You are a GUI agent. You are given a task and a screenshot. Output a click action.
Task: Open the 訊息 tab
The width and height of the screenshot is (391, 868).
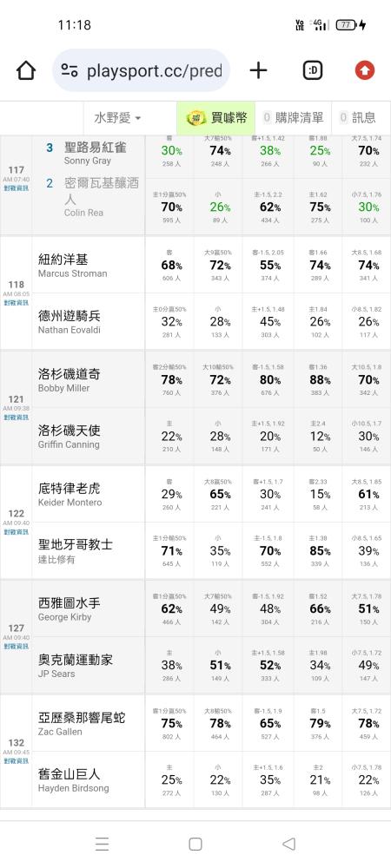[x=357, y=118]
